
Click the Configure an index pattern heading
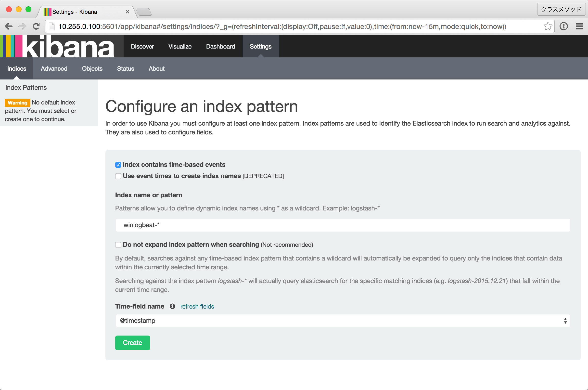tap(201, 106)
